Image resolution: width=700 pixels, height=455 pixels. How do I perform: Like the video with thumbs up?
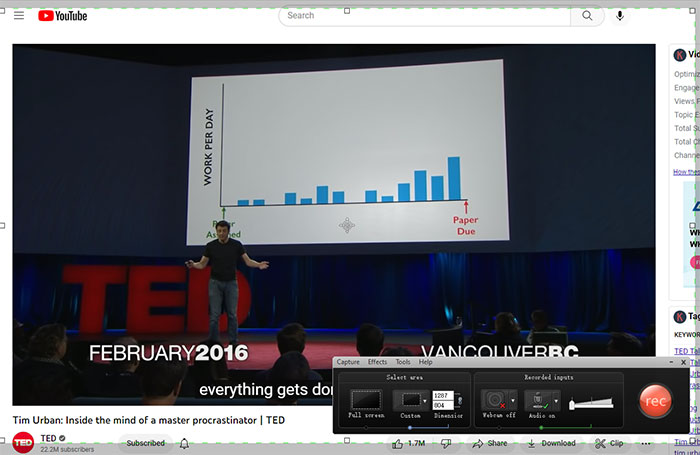pos(408,443)
